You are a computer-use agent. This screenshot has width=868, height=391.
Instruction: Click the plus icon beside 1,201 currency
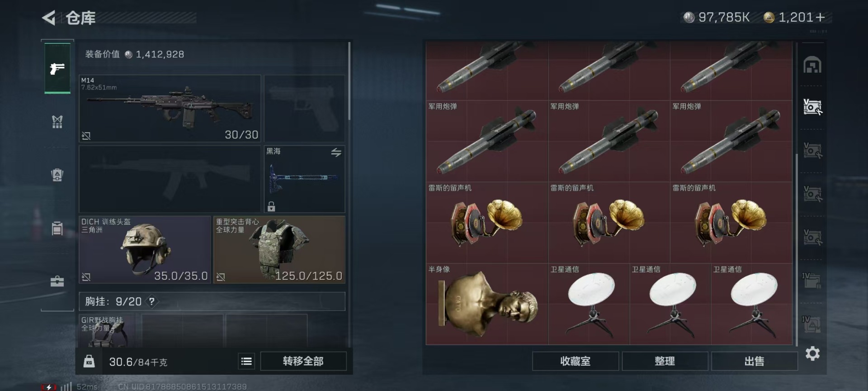[821, 17]
